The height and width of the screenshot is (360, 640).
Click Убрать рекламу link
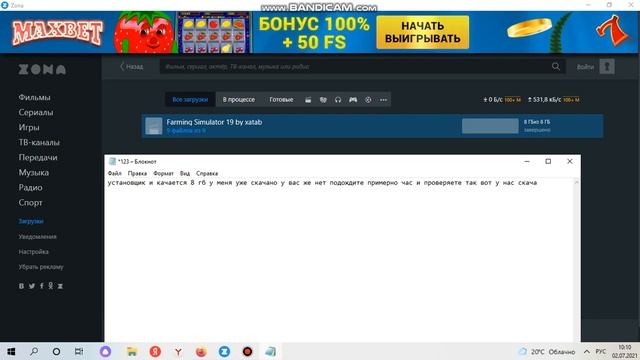click(x=41, y=267)
